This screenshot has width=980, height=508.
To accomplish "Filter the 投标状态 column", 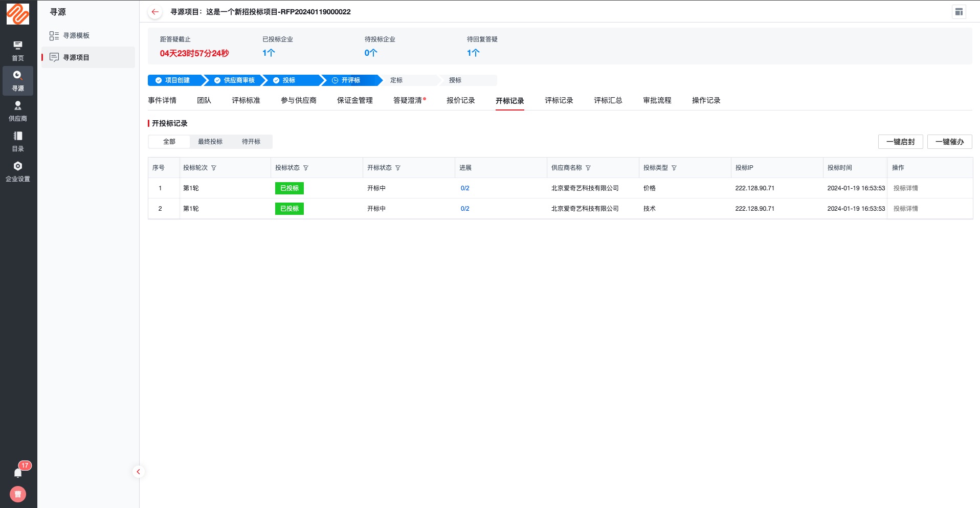I will [306, 168].
